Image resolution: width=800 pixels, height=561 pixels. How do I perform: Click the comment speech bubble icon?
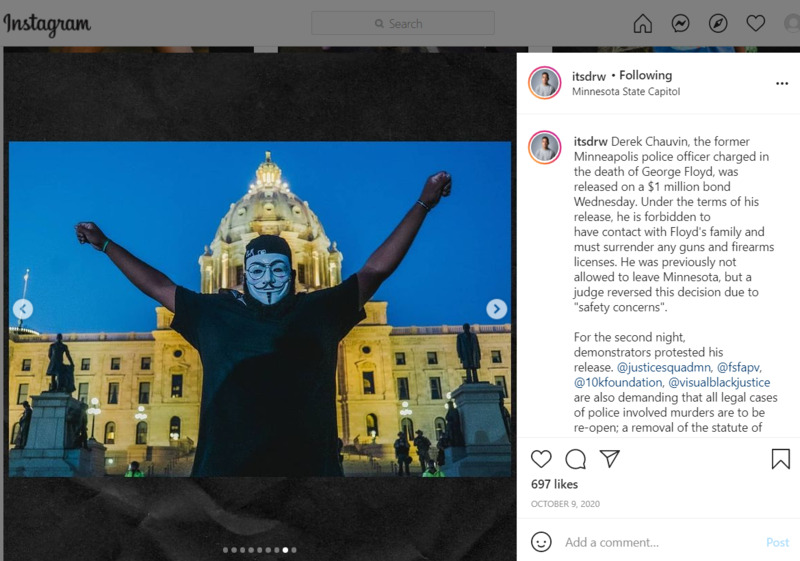coord(575,459)
